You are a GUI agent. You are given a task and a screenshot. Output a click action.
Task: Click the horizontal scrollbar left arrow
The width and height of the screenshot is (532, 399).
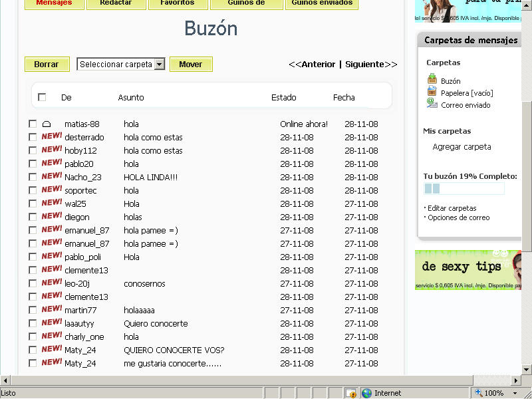(5, 380)
